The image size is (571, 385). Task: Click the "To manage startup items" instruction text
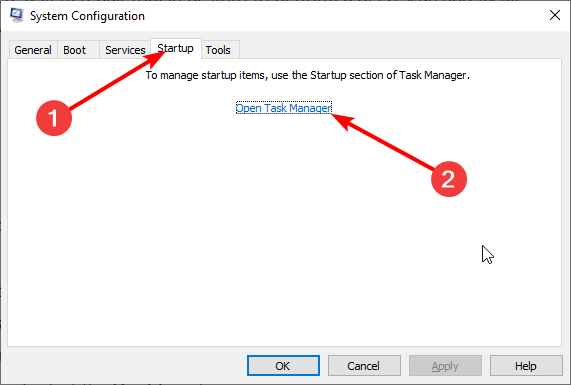pos(308,75)
